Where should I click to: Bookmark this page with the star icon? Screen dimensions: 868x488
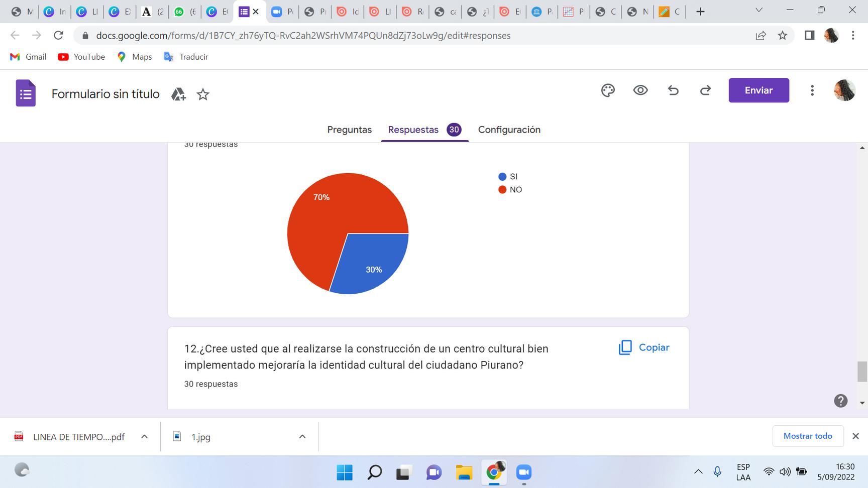point(783,35)
